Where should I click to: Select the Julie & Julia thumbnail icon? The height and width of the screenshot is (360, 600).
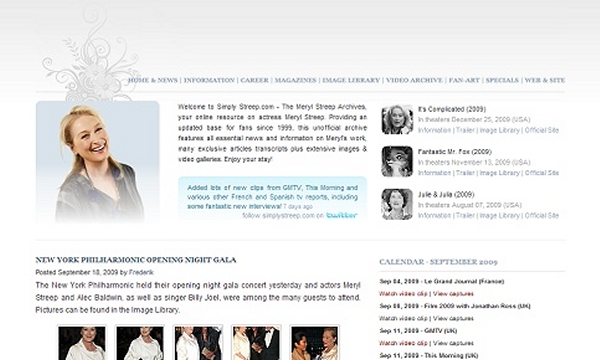397,204
